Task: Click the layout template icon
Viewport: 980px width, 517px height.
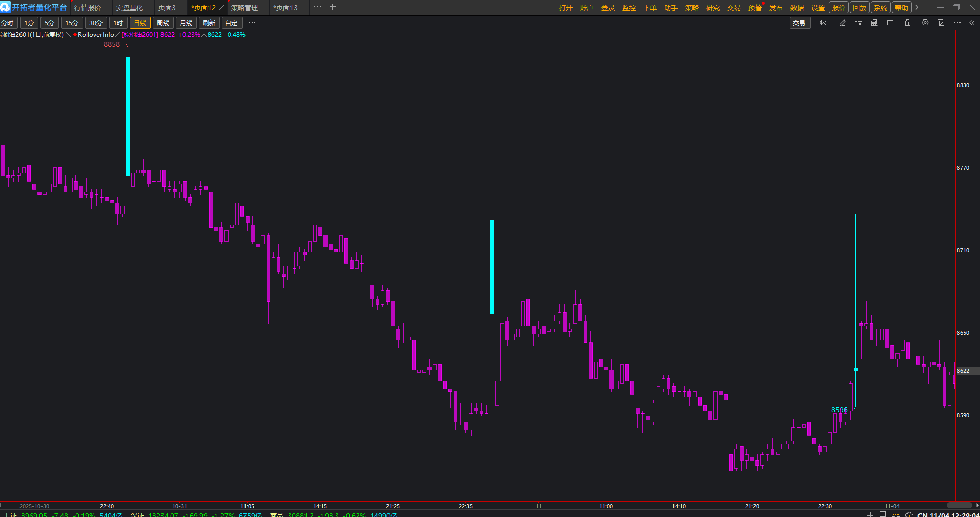Action: (890, 23)
